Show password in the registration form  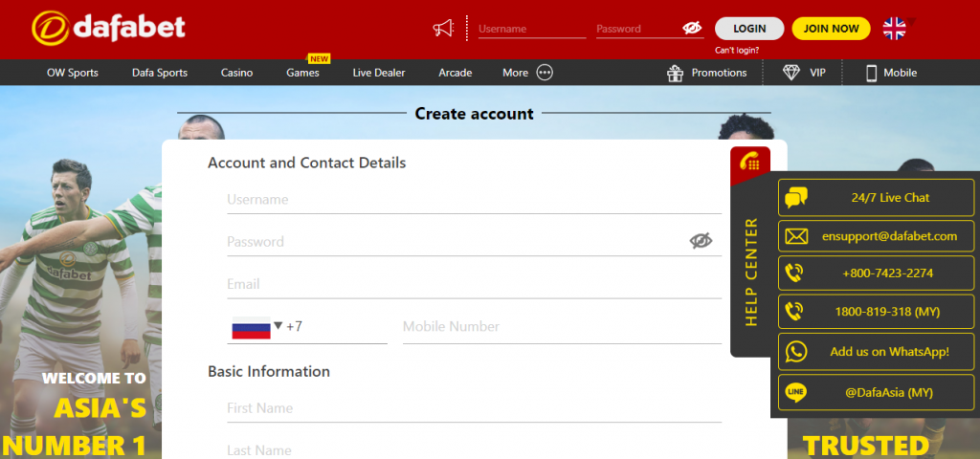pos(701,240)
